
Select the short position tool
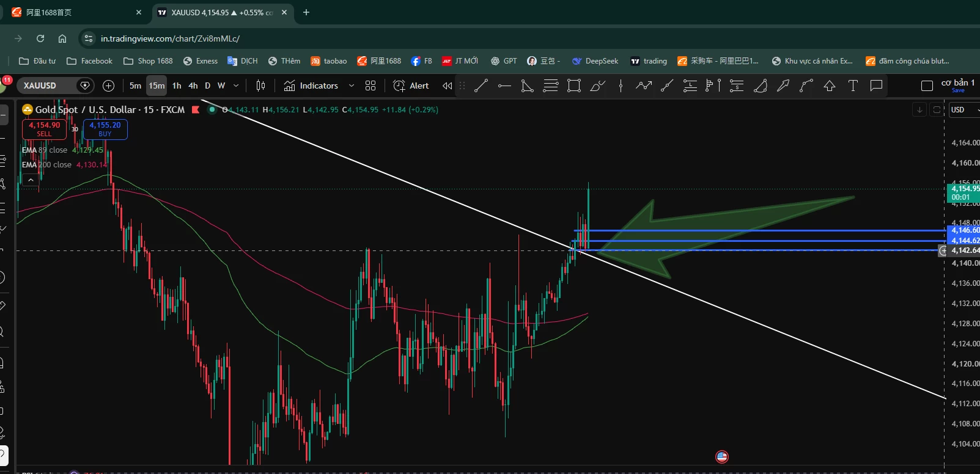coord(737,86)
